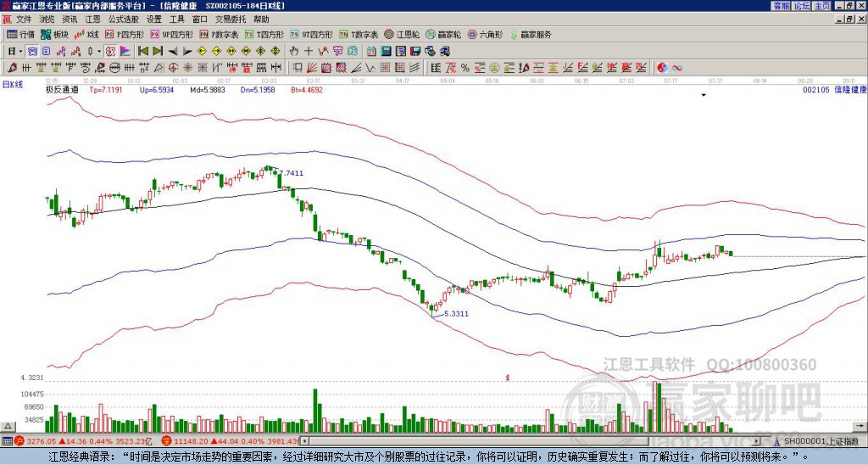Click the floppy disk save icon

click(x=415, y=51)
